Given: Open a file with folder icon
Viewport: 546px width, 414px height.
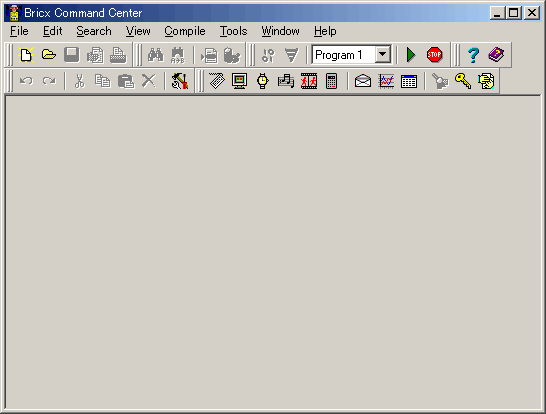Looking at the screenshot, I should [x=49, y=55].
